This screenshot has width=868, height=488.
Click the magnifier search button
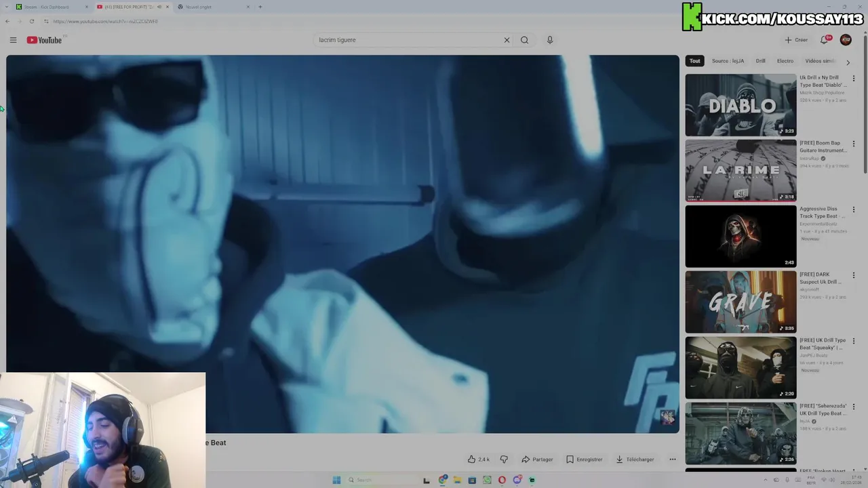coord(524,40)
